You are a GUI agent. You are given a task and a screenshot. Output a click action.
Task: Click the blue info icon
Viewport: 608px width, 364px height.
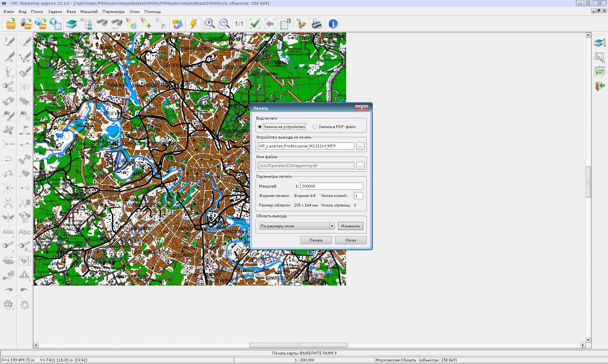(333, 24)
